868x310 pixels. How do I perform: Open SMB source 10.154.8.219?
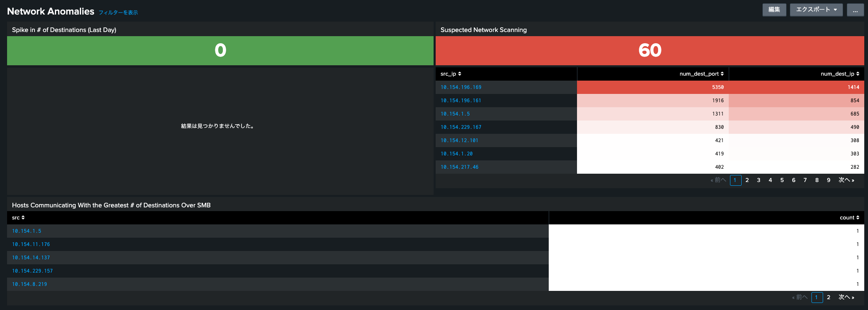click(x=30, y=284)
